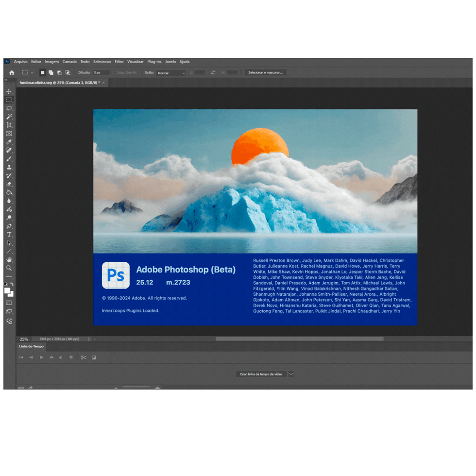Select the Paint Bucket tool
The height and width of the screenshot is (476, 476).
[x=9, y=192]
